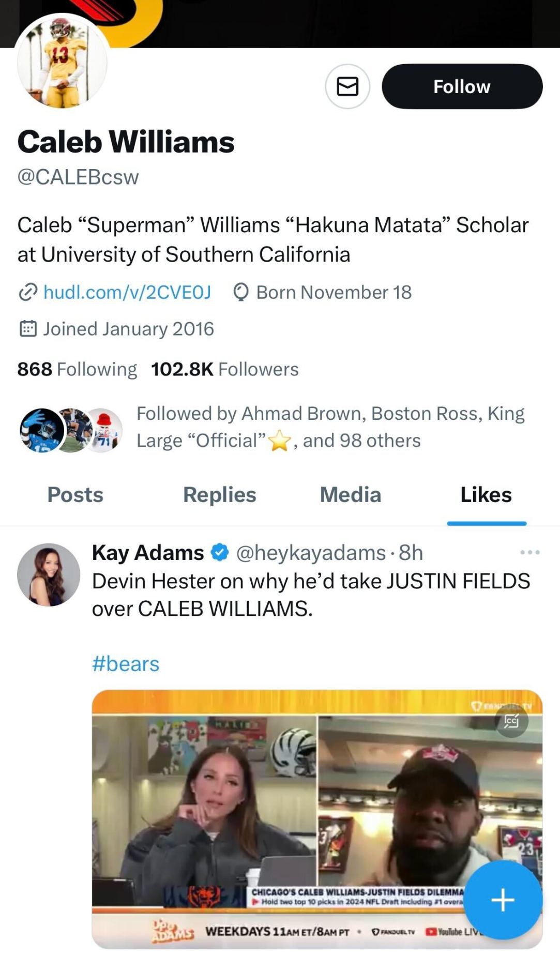The height and width of the screenshot is (956, 560).
Task: Click the closed captions icon on video
Action: coord(511,720)
